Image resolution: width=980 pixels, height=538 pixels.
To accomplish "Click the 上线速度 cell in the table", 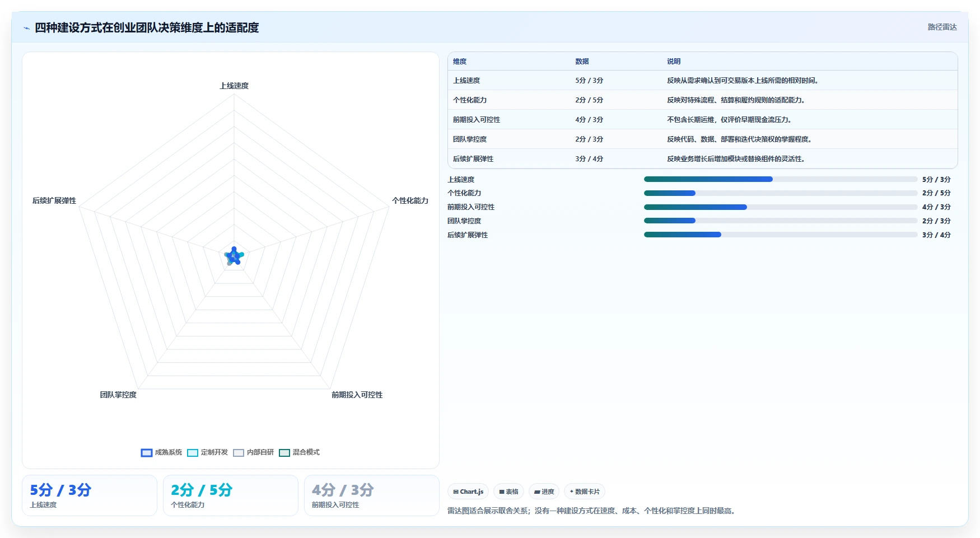I will (466, 81).
